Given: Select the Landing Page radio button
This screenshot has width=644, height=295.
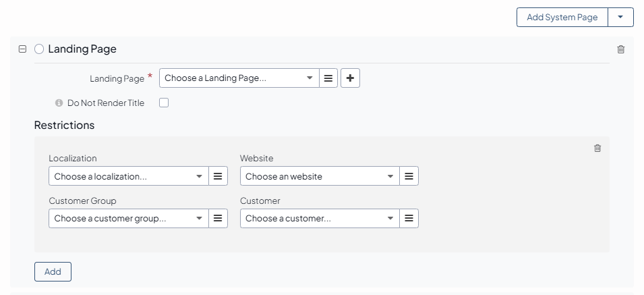Looking at the screenshot, I should (x=39, y=49).
